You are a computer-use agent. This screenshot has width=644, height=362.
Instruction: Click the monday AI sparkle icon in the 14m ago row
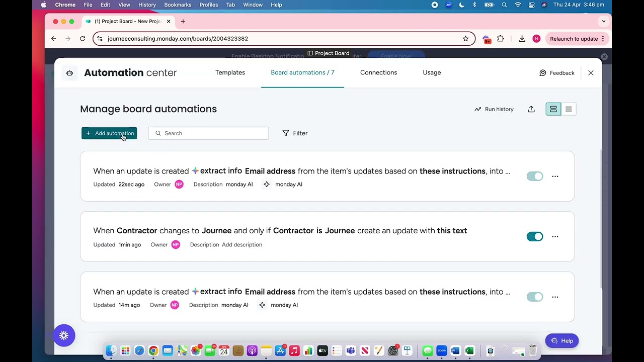(262, 305)
